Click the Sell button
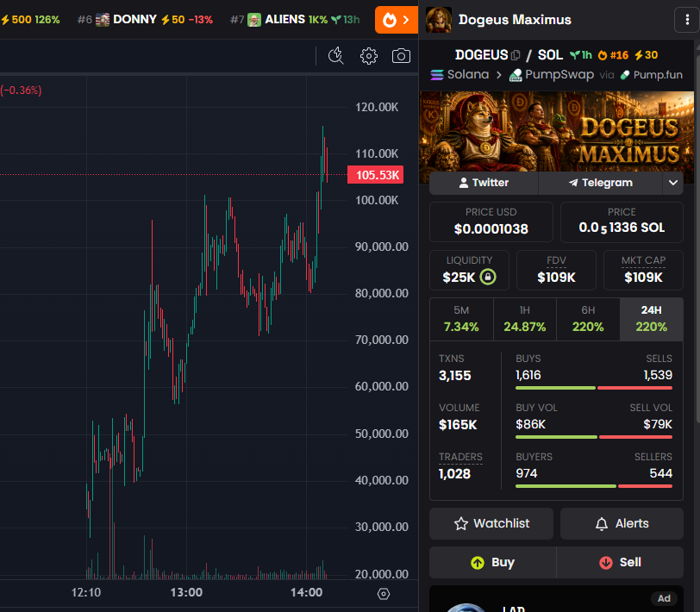This screenshot has width=700, height=612. coord(620,563)
